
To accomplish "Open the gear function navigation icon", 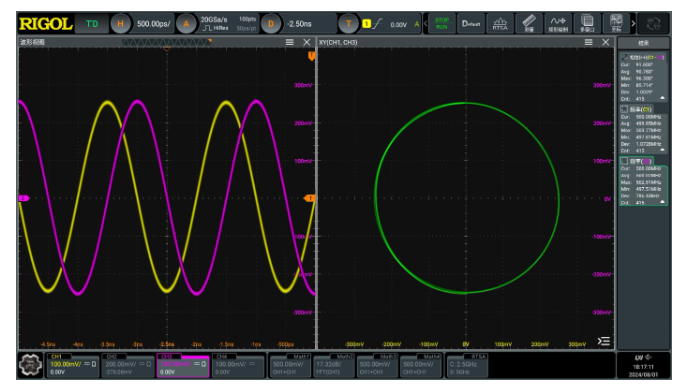I will tap(30, 365).
